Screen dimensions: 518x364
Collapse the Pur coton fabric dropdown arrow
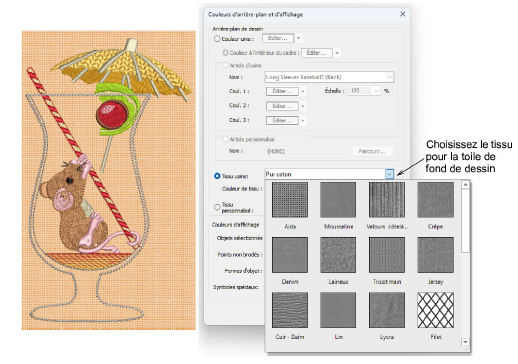pyautogui.click(x=389, y=174)
